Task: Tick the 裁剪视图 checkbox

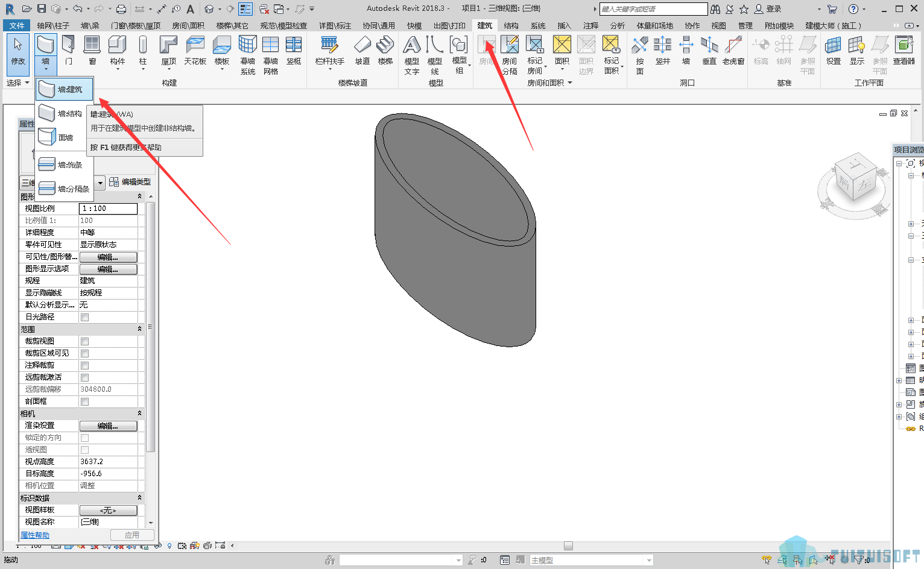Action: pos(84,341)
